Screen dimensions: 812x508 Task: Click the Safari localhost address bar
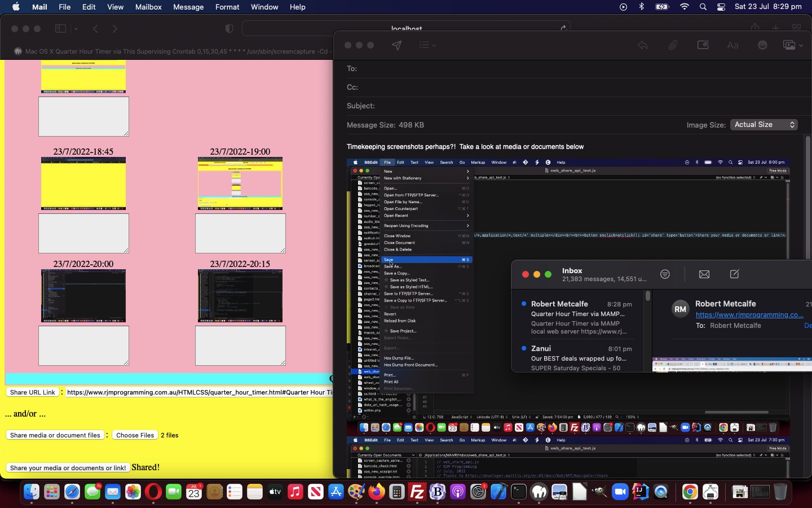pyautogui.click(x=406, y=28)
